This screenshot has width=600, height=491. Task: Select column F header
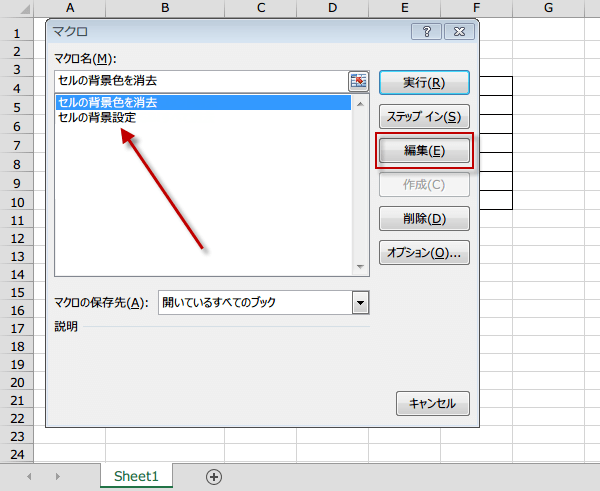476,8
